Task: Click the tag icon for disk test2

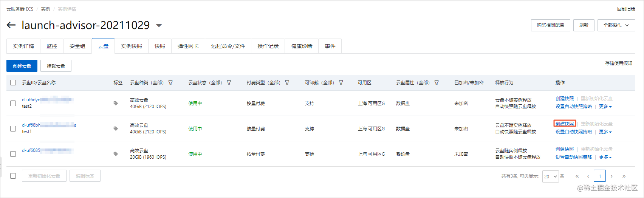Action: point(116,103)
